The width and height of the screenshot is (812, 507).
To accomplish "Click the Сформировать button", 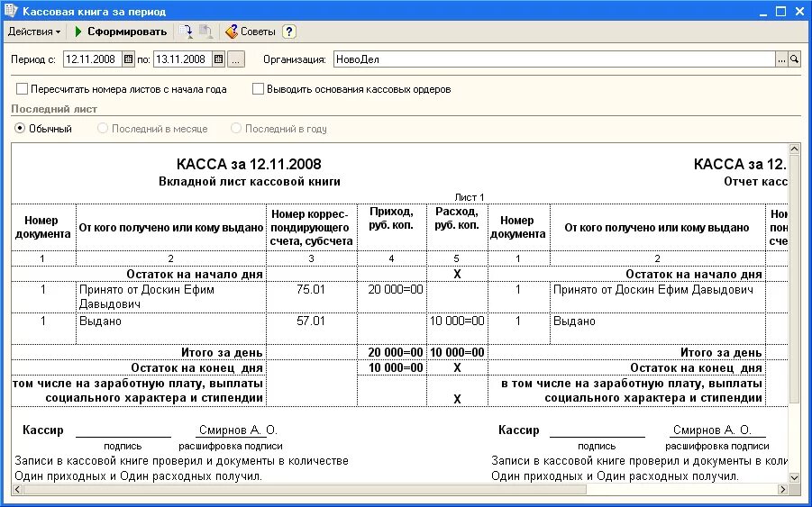I will 121,32.
